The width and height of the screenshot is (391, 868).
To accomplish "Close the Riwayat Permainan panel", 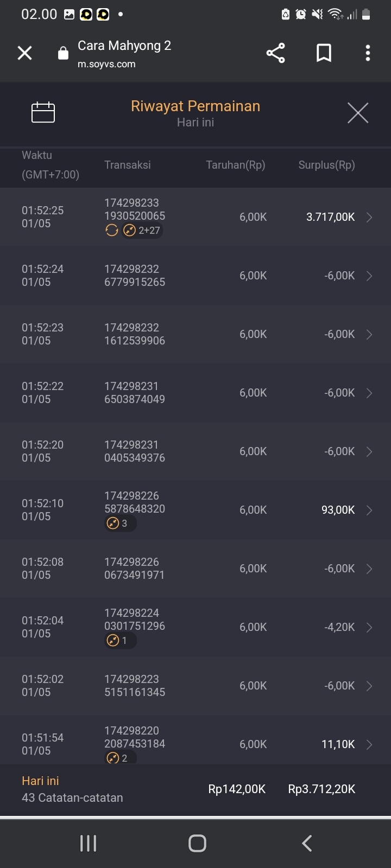I will coord(358,113).
